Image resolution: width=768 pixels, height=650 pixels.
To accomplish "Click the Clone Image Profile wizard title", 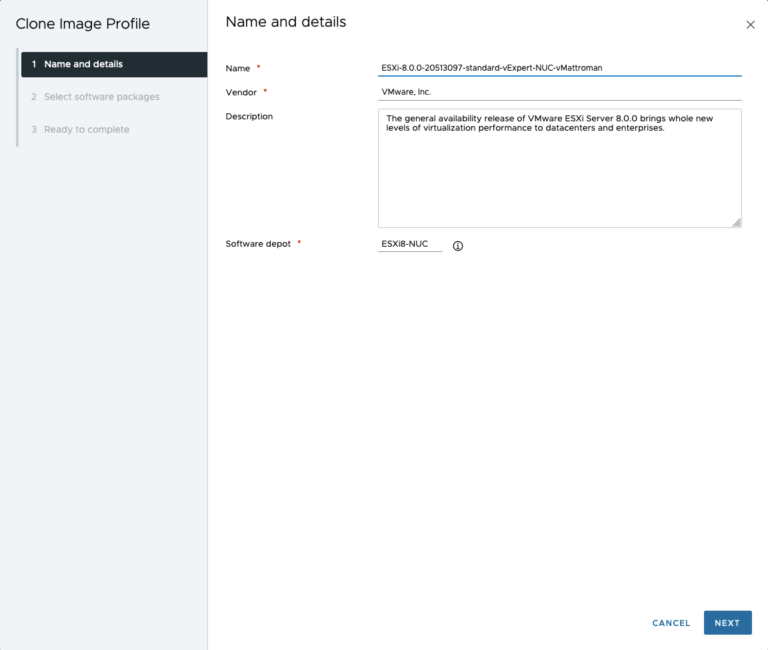I will (82, 24).
